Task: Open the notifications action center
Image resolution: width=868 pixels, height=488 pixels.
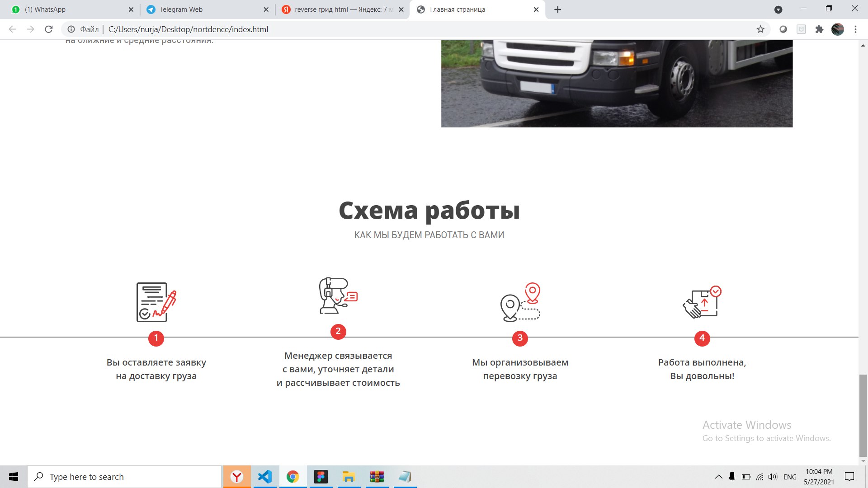Action: pos(849,477)
